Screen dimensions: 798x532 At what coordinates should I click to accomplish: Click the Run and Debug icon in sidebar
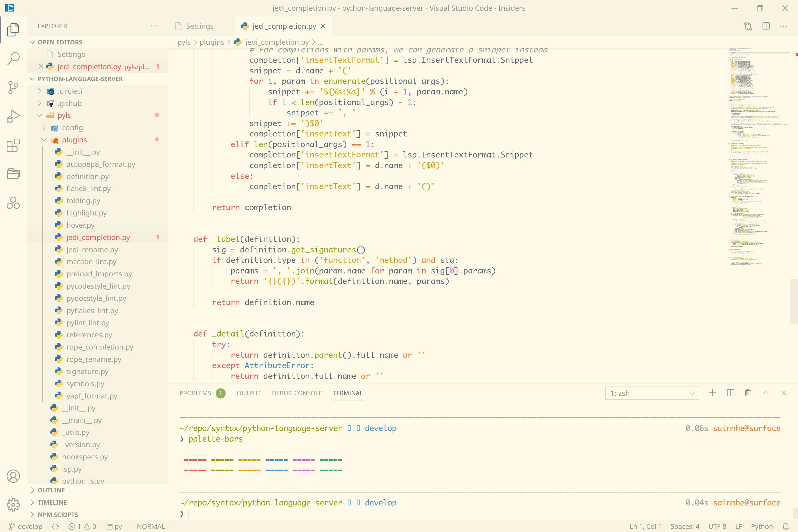click(13, 115)
